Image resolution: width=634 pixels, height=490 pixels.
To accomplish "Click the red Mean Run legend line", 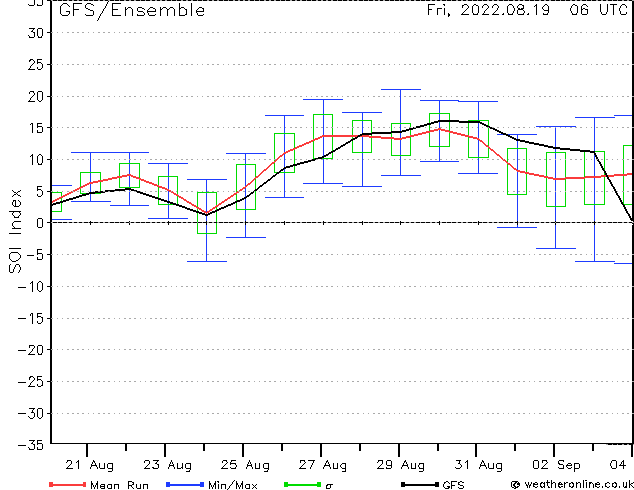I will [x=68, y=484].
